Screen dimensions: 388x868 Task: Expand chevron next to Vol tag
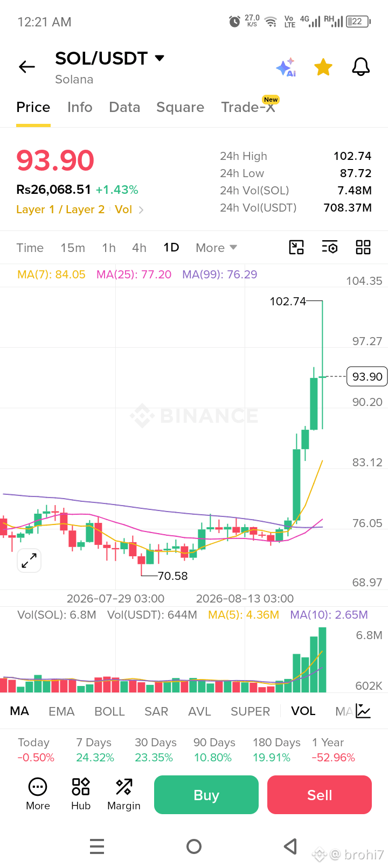[x=141, y=210]
